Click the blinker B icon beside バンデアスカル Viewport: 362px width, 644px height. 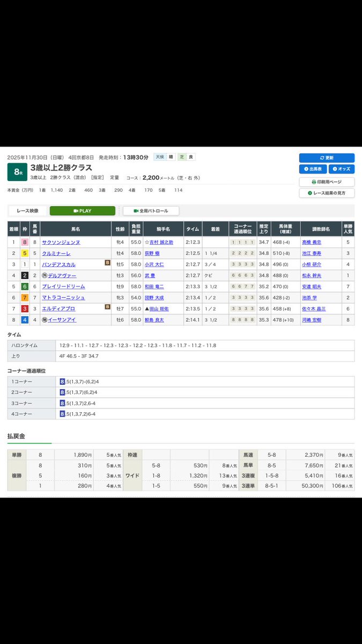click(107, 264)
